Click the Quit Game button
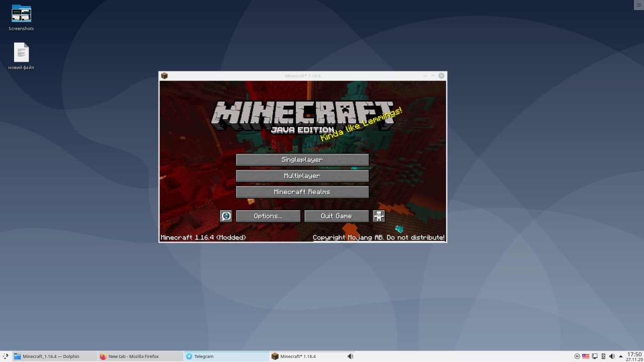This screenshot has width=644, height=362. (x=337, y=216)
